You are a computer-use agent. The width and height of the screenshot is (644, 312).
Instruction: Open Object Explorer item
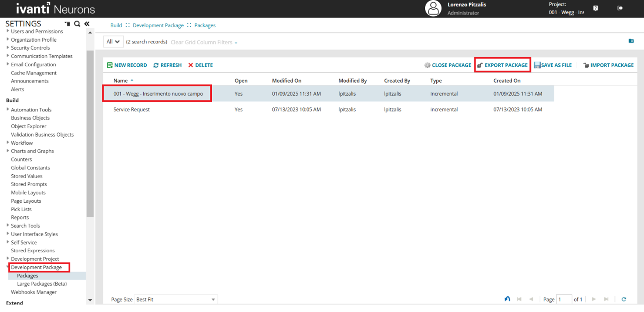(29, 126)
